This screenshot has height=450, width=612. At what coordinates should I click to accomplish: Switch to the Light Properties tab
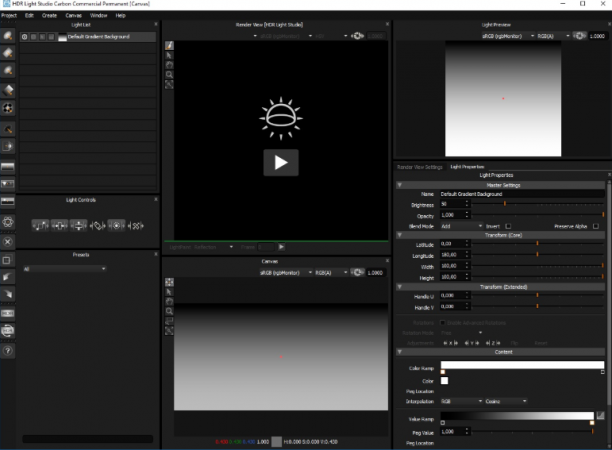click(467, 167)
